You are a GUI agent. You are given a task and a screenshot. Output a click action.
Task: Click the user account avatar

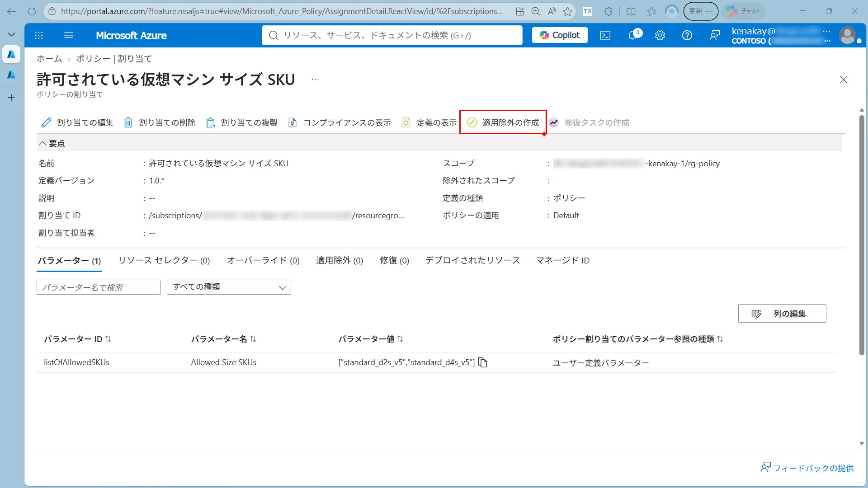click(x=848, y=35)
